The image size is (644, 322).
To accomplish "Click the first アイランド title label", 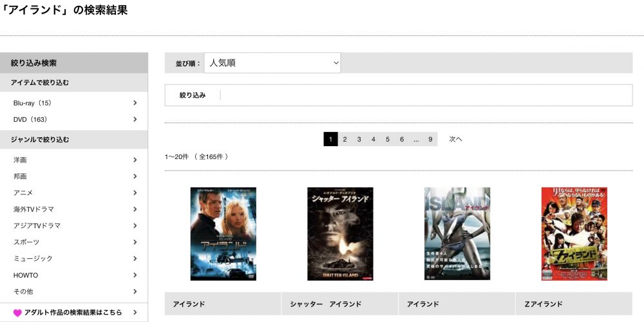I will tap(189, 305).
